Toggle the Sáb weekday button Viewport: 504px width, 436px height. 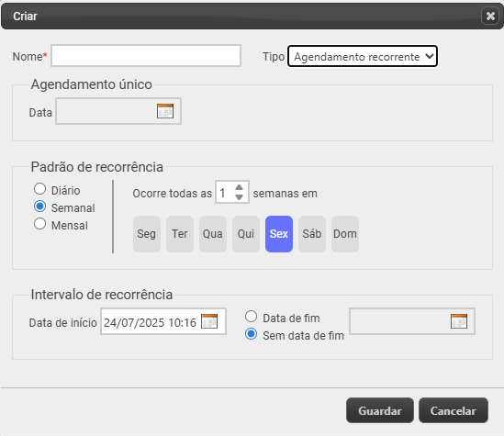click(312, 234)
